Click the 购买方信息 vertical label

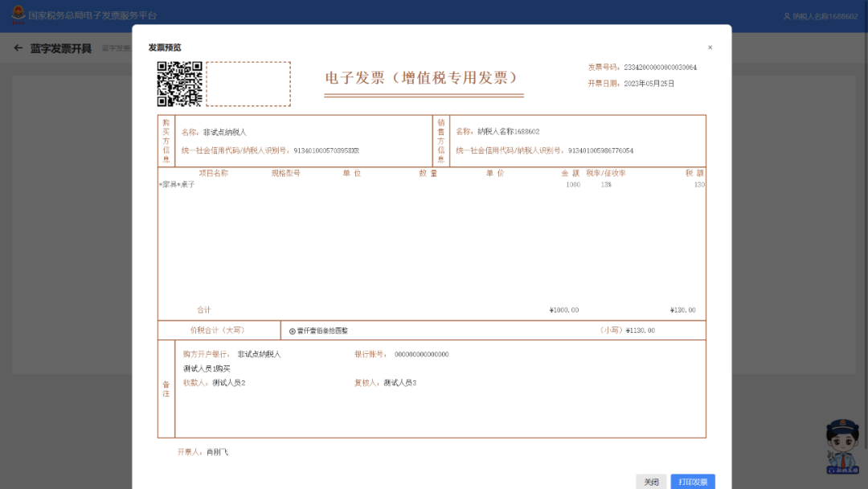[x=166, y=142]
